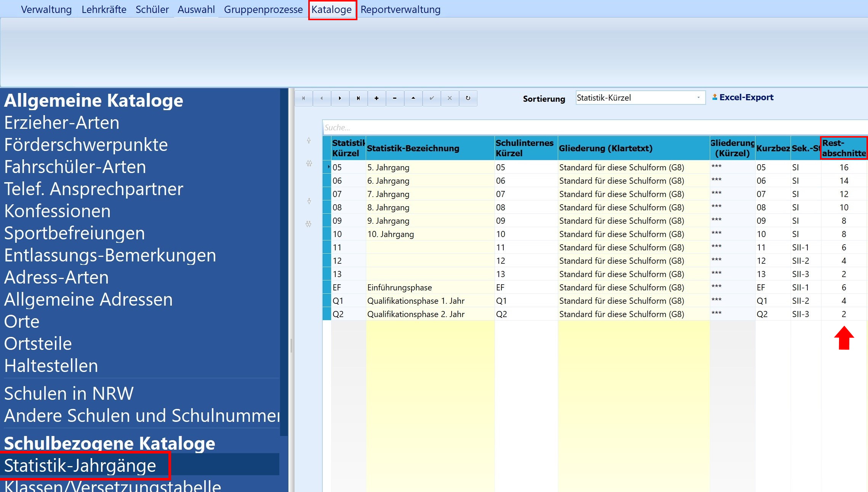Select the Einführungsphase row

point(594,287)
